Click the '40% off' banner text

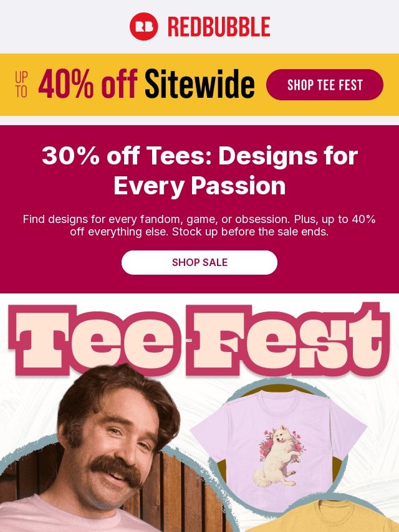88,84
